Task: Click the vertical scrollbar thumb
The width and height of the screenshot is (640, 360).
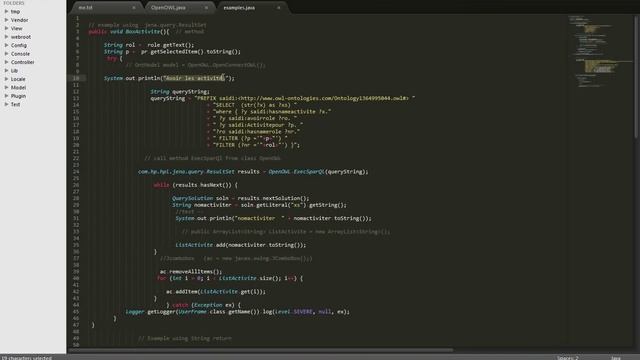Action: [636, 76]
